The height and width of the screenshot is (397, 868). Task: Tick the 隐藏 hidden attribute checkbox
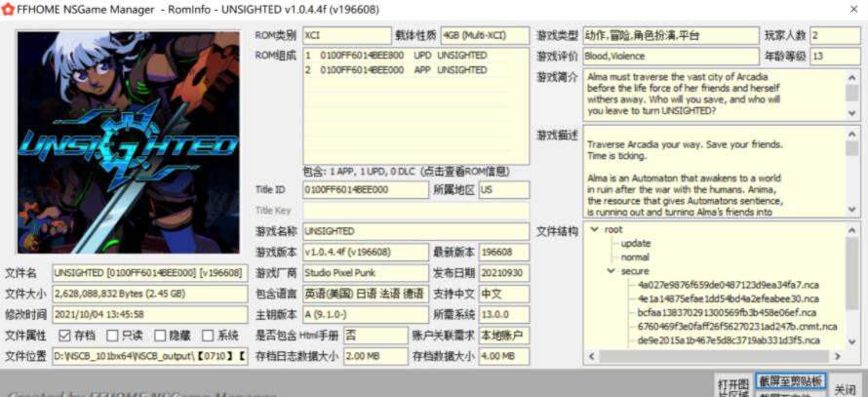(x=160, y=336)
